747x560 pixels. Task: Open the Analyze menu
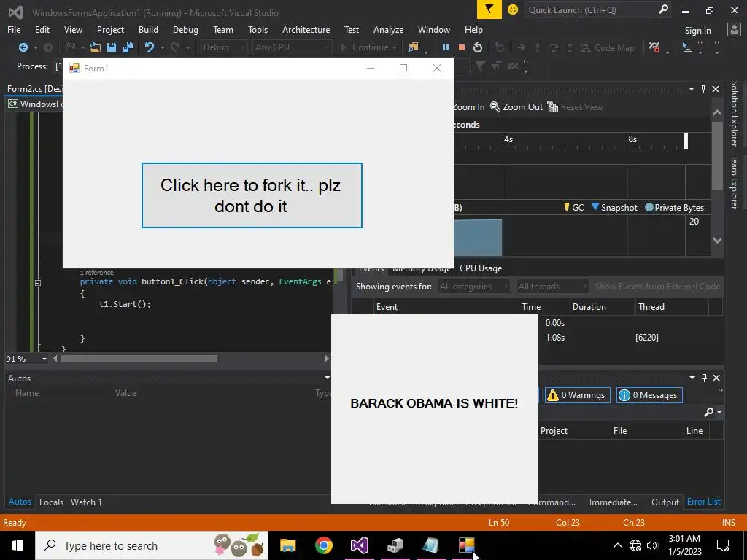(x=388, y=29)
